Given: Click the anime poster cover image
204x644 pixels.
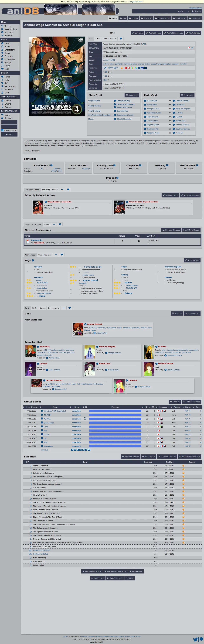Looking at the screenshot, I should click(x=57, y=76).
